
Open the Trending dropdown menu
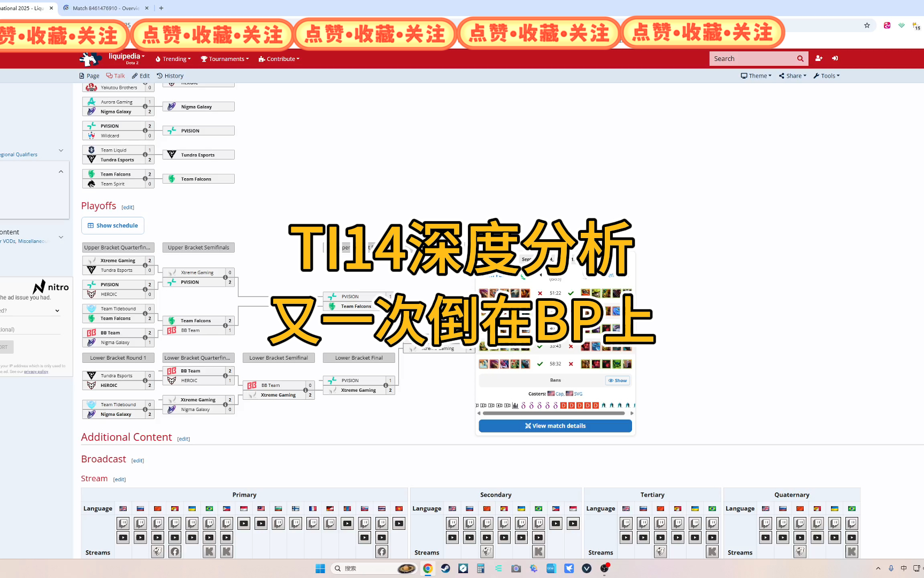pos(173,59)
